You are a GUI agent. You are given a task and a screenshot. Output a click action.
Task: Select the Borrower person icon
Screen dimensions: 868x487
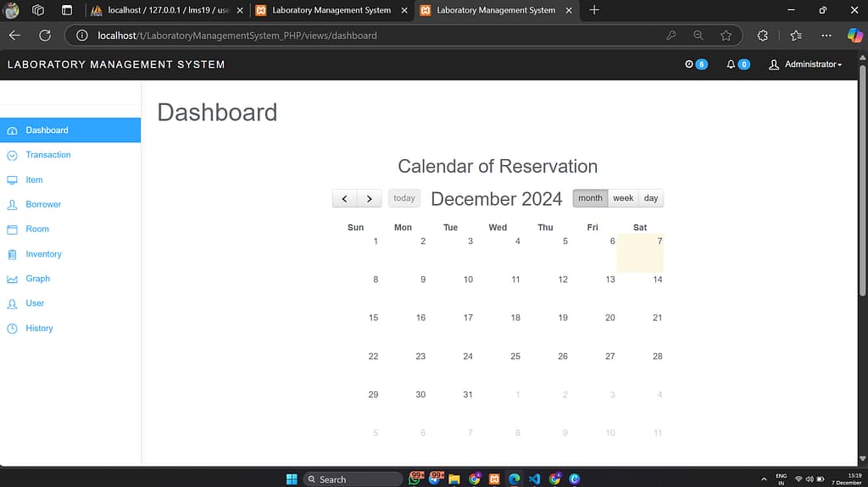tap(12, 205)
